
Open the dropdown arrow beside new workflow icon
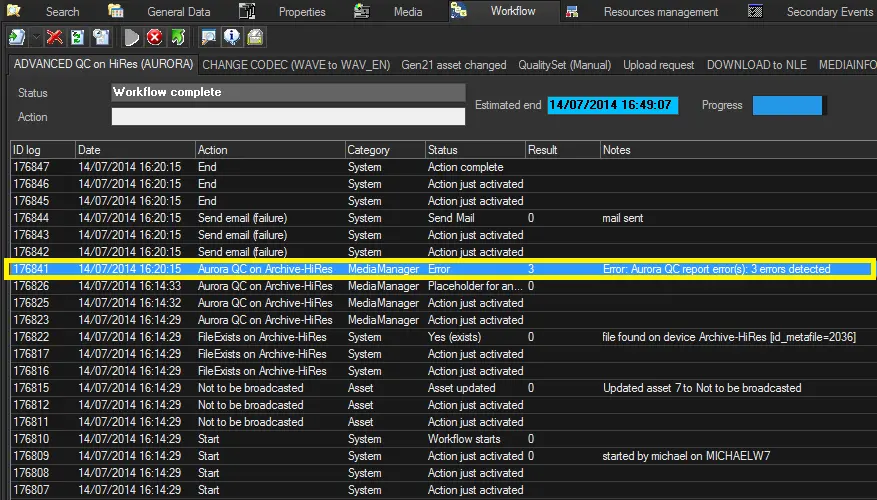36,38
